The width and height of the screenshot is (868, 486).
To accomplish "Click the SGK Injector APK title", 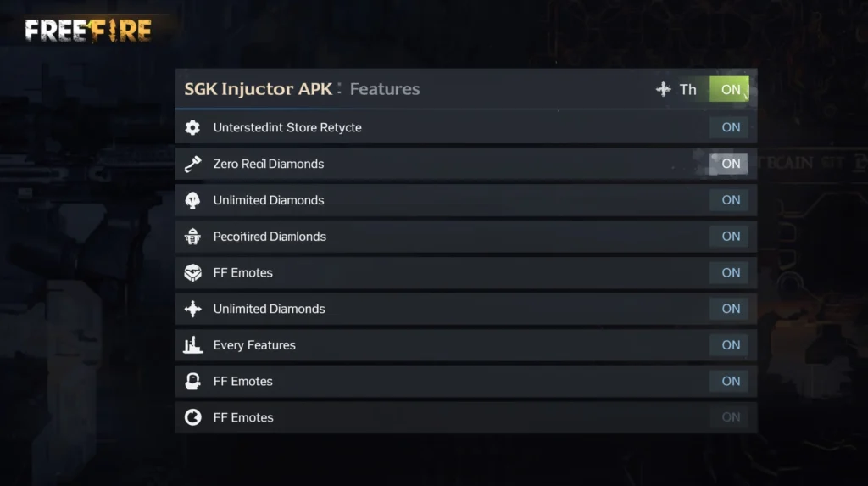I will pyautogui.click(x=258, y=89).
